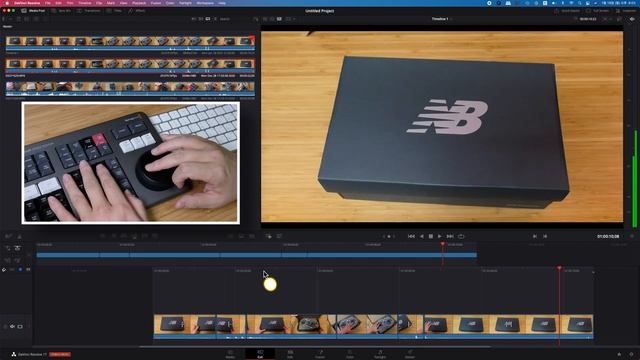This screenshot has height=360, width=640.
Task: Click the media pool sort icon
Action: 256,19
